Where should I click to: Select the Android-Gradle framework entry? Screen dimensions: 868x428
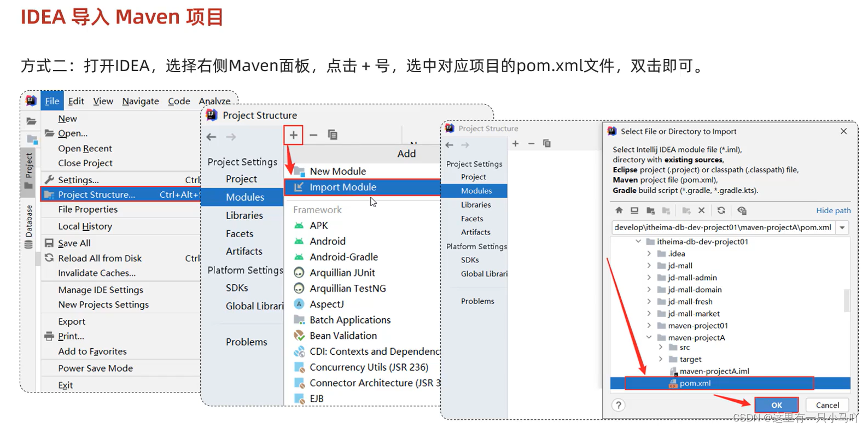343,257
